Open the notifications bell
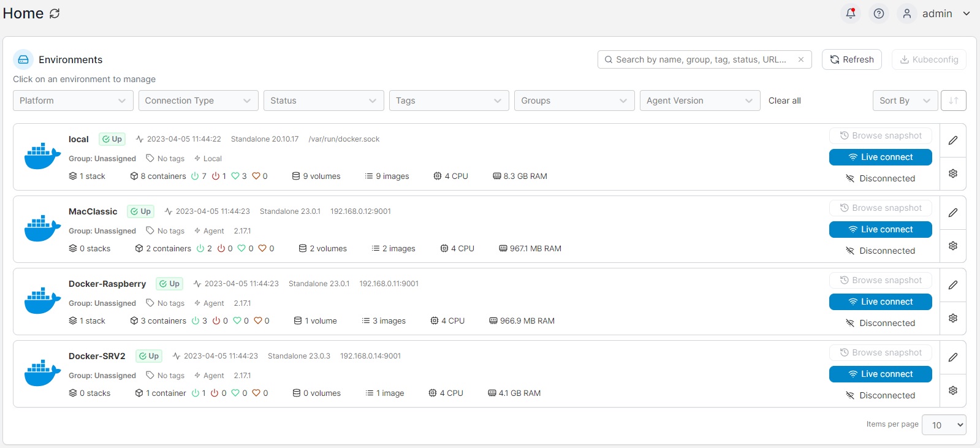This screenshot has width=980, height=448. pyautogui.click(x=850, y=13)
